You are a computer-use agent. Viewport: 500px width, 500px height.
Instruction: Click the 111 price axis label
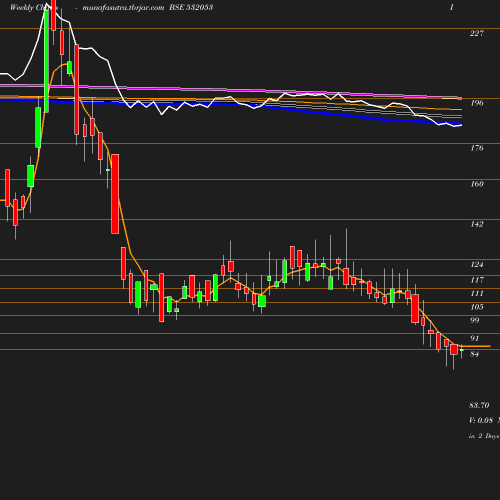[x=477, y=293]
